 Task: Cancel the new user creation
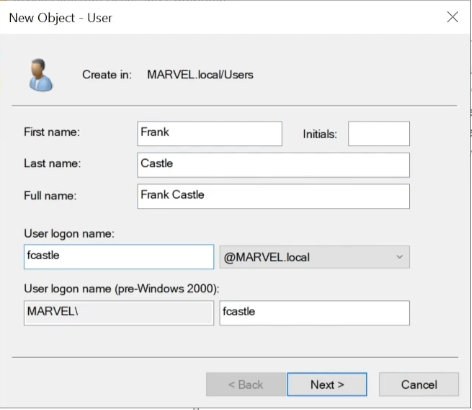(419, 384)
